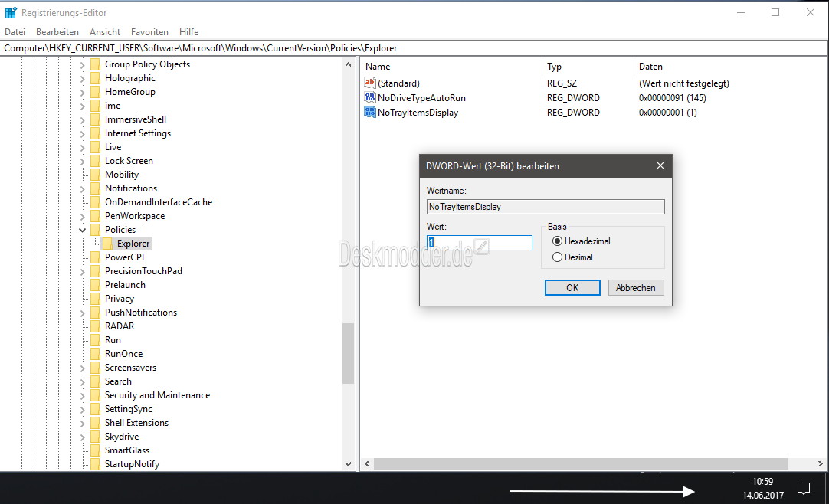Select the Dezimal radio button
The width and height of the screenshot is (829, 504).
[x=557, y=257]
